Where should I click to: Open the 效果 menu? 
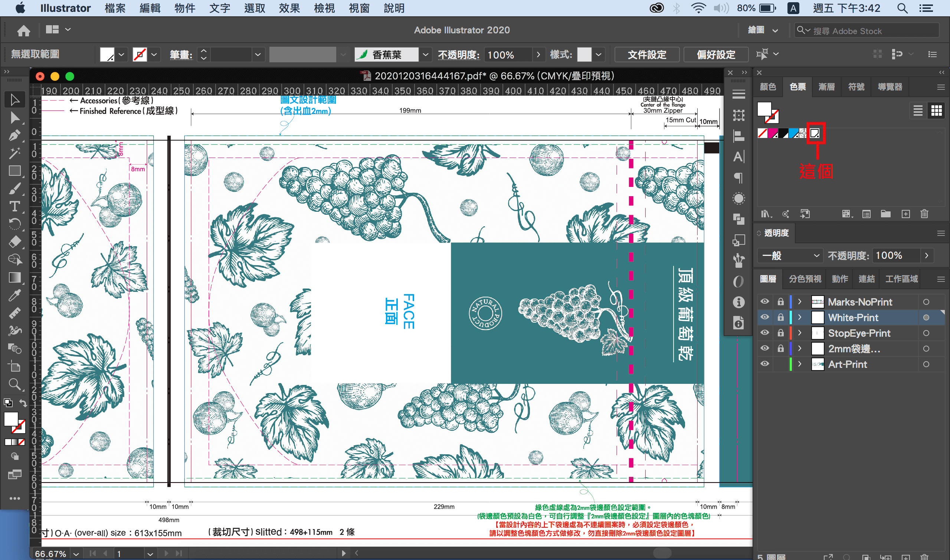289,8
